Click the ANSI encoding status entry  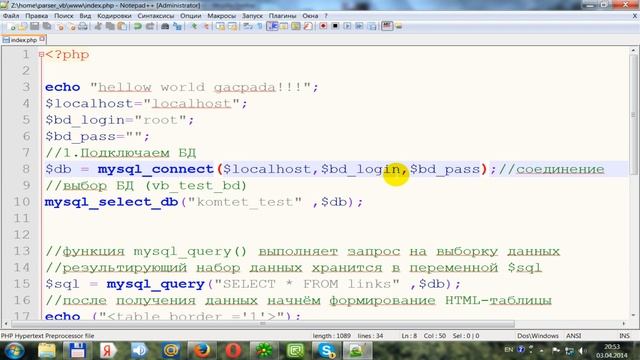[x=573, y=336]
